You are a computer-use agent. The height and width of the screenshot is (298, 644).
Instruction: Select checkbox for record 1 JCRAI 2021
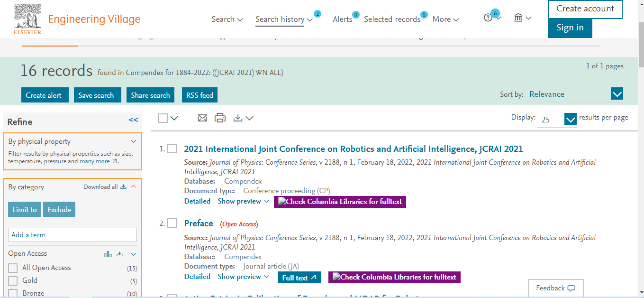coord(172,149)
